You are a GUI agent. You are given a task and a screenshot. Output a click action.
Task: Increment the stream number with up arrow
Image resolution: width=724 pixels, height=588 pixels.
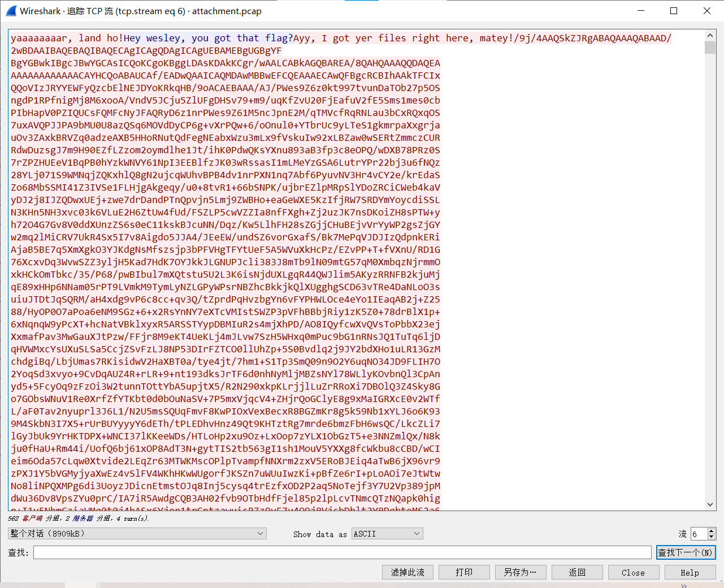[712, 531]
